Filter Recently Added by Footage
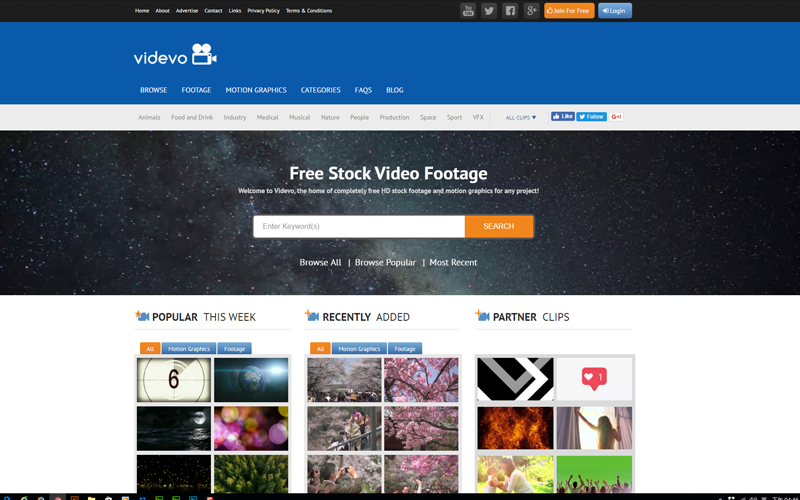The width and height of the screenshot is (800, 500). click(x=405, y=349)
